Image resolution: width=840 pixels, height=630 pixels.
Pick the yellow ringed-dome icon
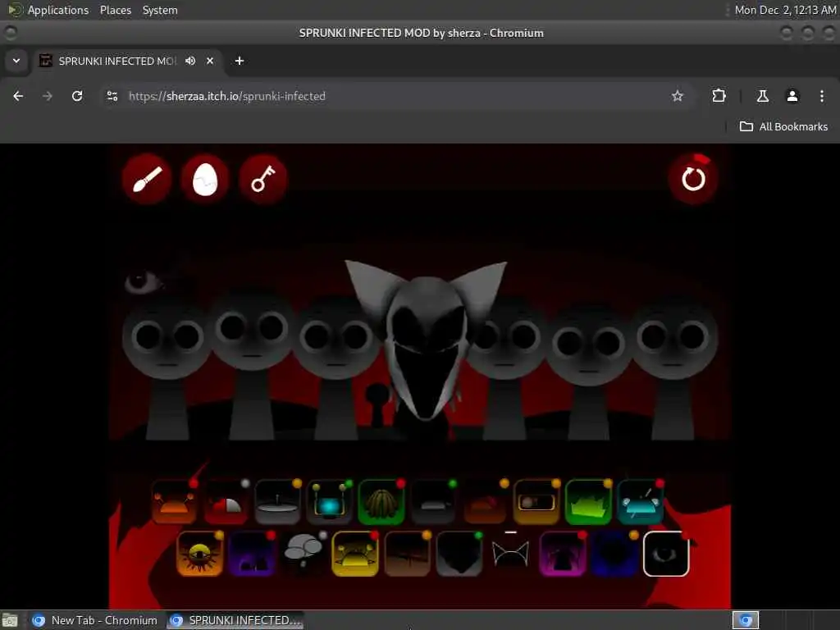[355, 554]
